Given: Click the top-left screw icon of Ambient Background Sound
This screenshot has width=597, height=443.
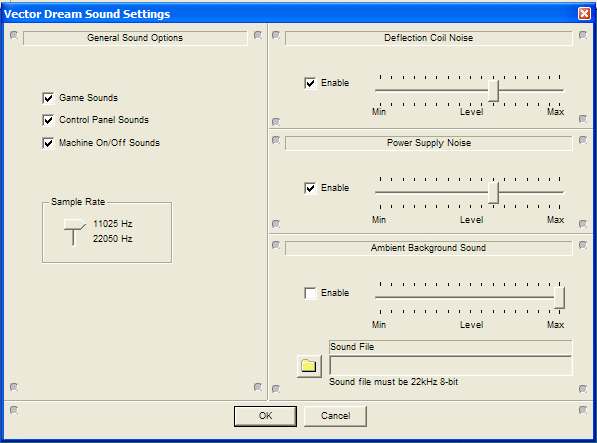Looking at the screenshot, I should 276,245.
